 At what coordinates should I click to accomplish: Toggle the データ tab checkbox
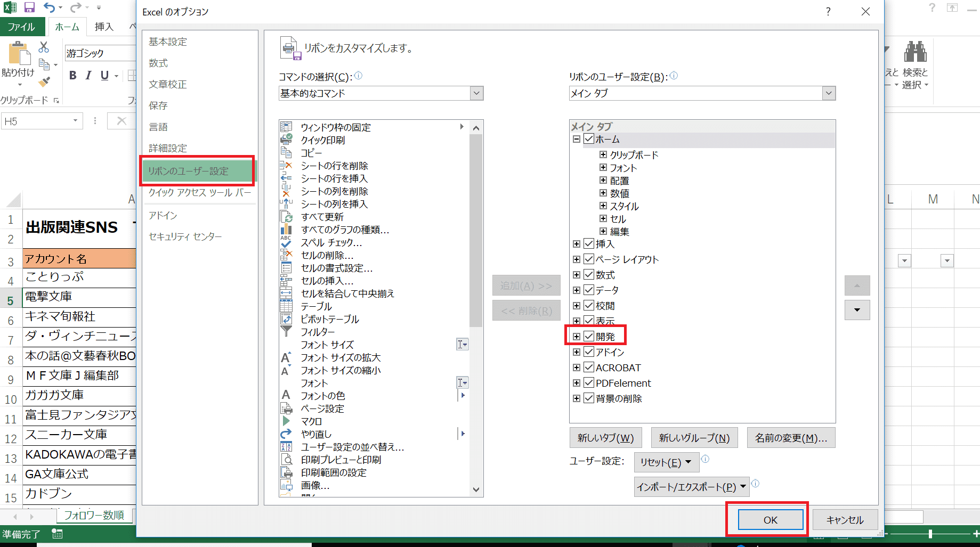[x=589, y=290]
